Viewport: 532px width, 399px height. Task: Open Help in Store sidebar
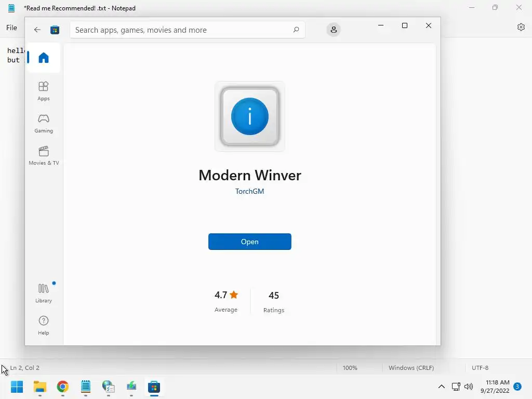coord(44,325)
